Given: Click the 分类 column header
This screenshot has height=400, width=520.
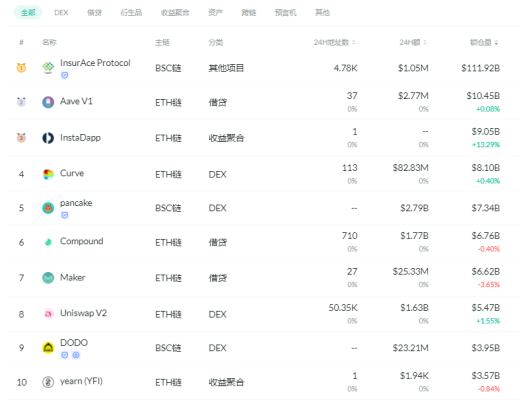Looking at the screenshot, I should [216, 42].
